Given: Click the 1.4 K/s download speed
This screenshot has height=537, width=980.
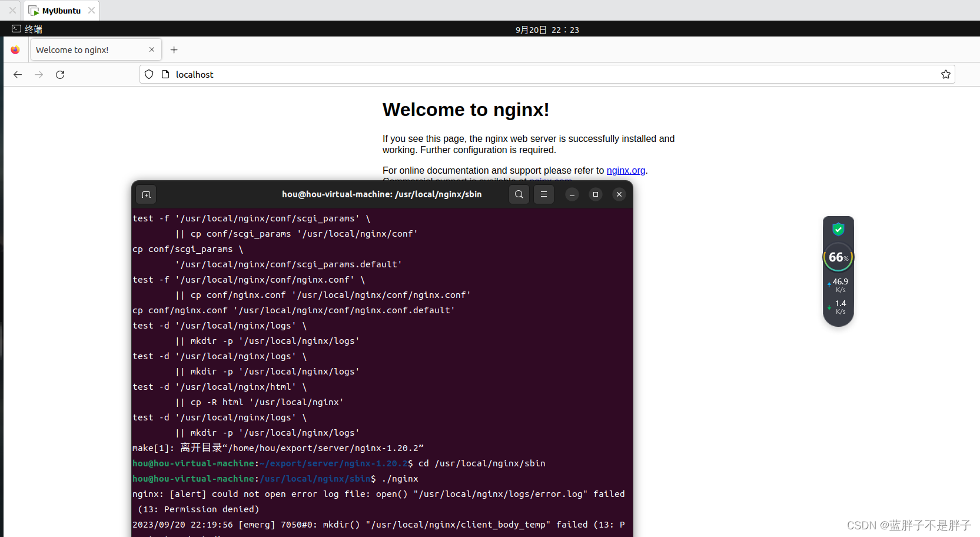Looking at the screenshot, I should (x=839, y=307).
